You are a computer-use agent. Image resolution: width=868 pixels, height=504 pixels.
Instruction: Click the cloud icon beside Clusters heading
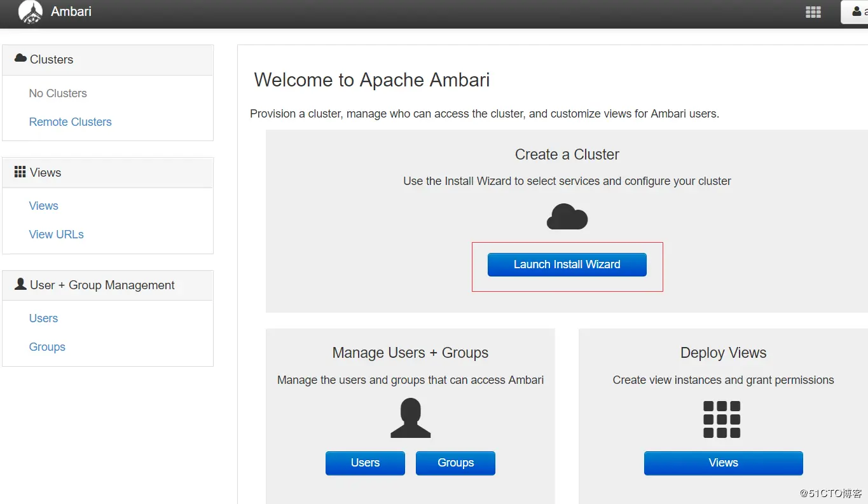click(x=20, y=58)
